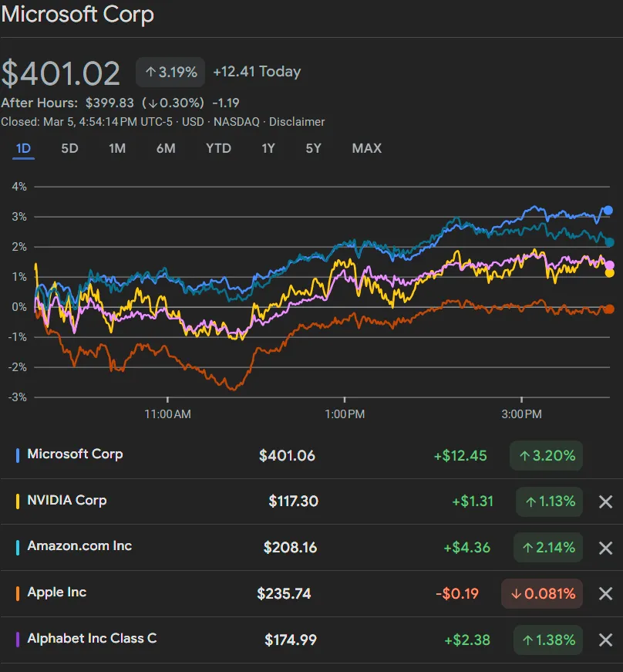This screenshot has height=672, width=623.
Task: Open the Disclaimer link
Action: coord(298,122)
